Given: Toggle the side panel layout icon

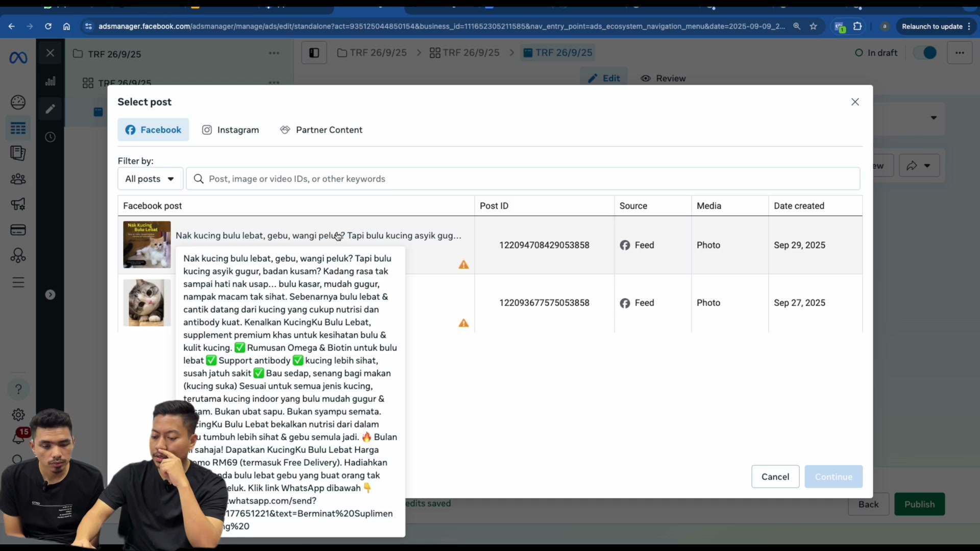Looking at the screenshot, I should (314, 53).
